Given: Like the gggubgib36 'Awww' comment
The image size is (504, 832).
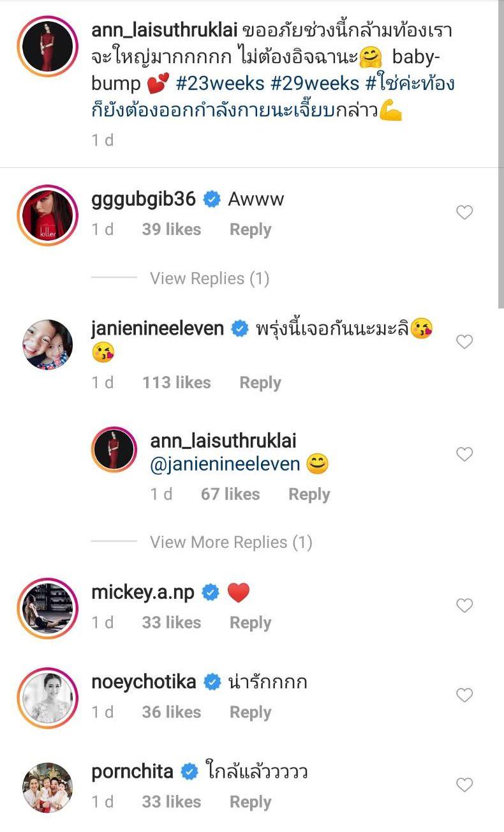Looking at the screenshot, I should 464,213.
